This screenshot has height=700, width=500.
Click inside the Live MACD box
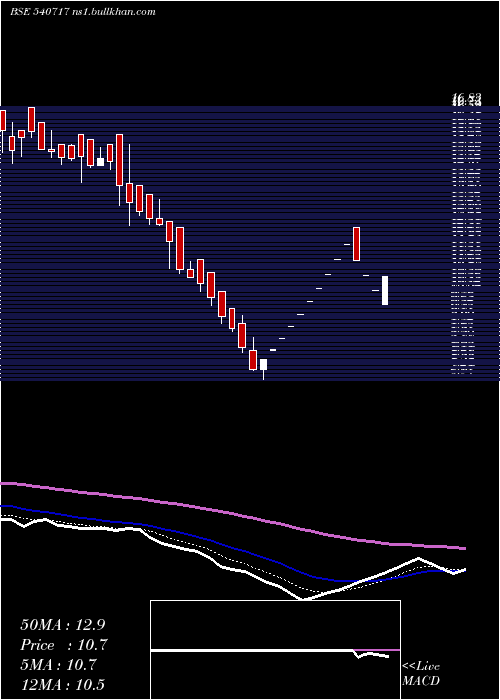pos(275,650)
